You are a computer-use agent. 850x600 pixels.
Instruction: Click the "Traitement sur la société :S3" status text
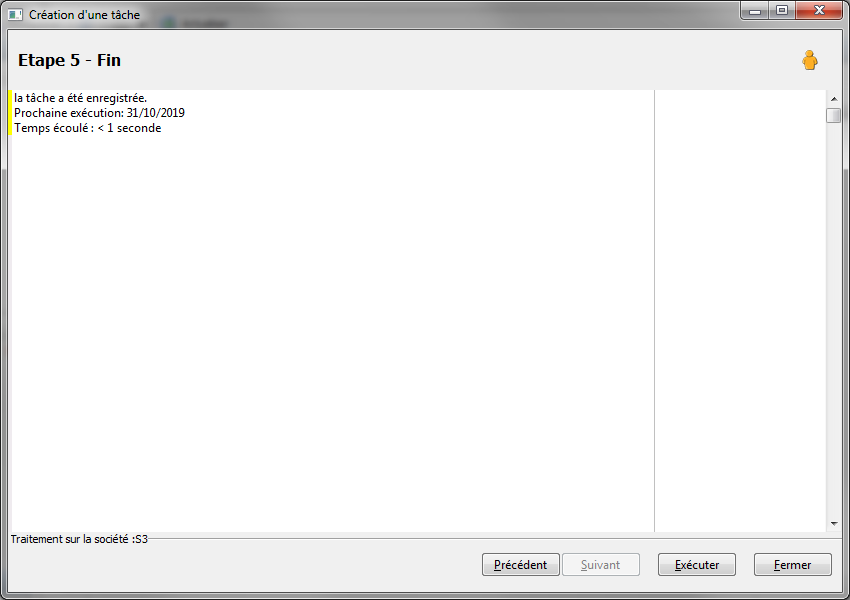click(x=79, y=539)
